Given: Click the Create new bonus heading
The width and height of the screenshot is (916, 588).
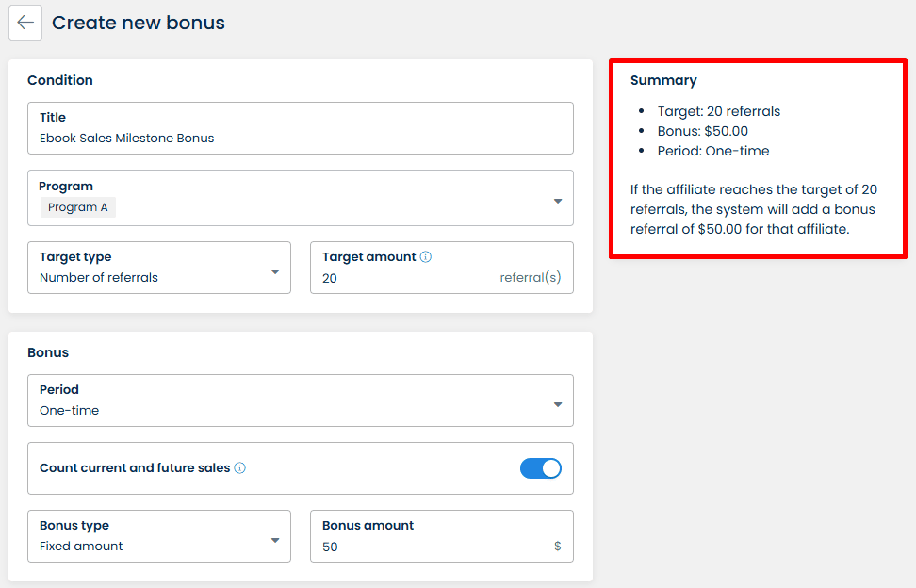Looking at the screenshot, I should [x=139, y=23].
